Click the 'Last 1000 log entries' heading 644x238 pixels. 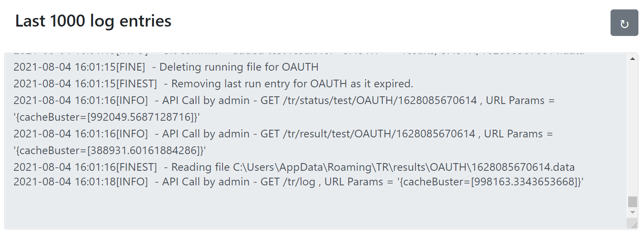(93, 21)
